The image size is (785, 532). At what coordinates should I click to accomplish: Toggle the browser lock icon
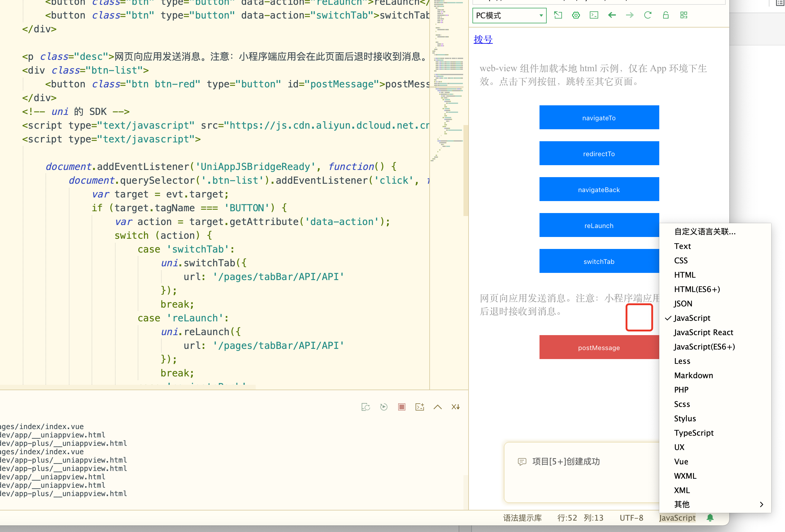point(666,15)
